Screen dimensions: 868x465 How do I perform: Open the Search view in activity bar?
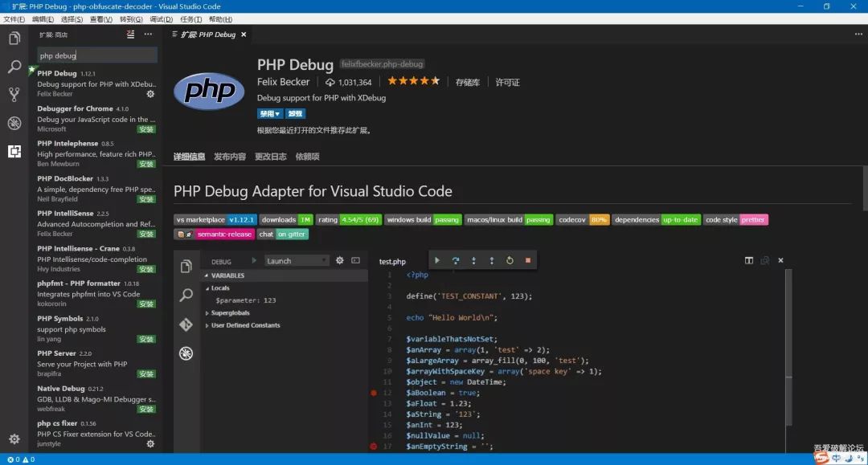14,67
